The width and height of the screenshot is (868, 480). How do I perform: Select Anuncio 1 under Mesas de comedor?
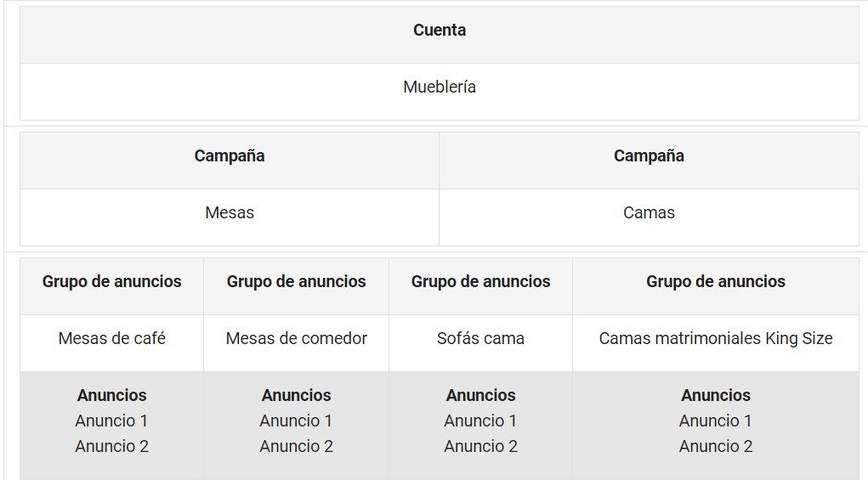point(297,421)
